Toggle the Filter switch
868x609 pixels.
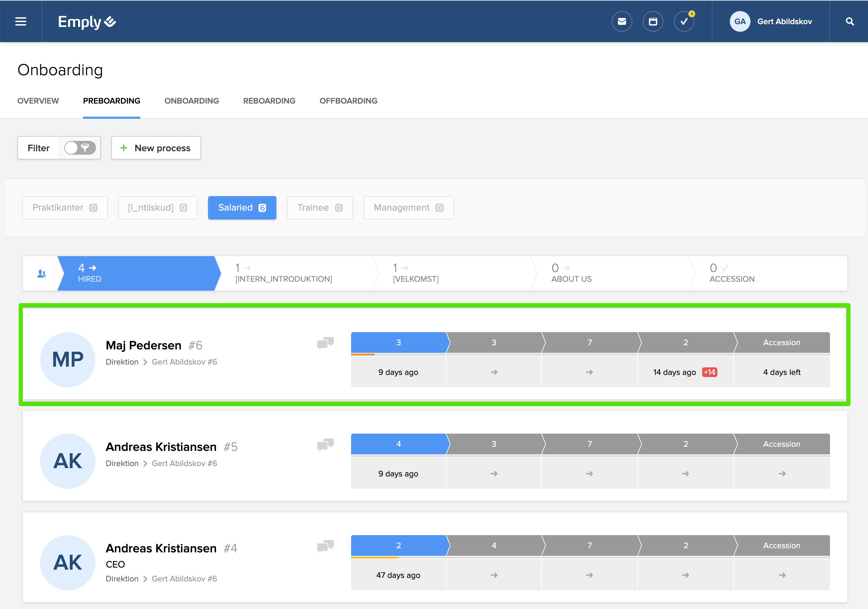[x=80, y=148]
